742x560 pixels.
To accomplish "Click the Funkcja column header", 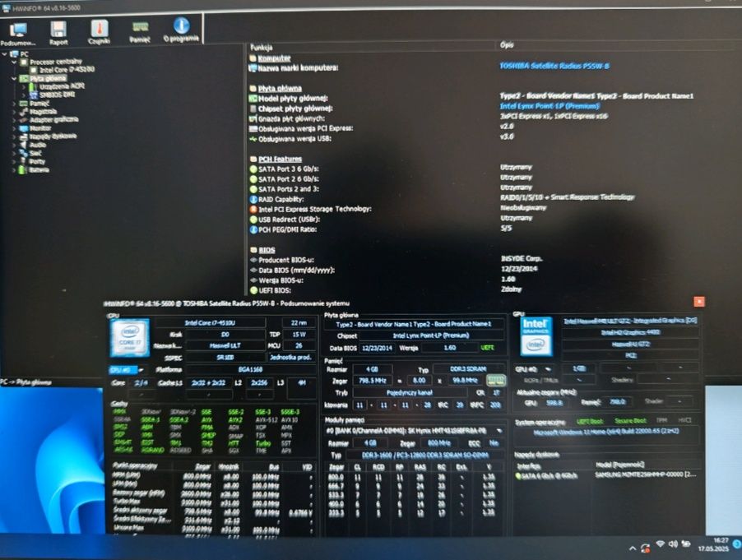I will tap(261, 48).
